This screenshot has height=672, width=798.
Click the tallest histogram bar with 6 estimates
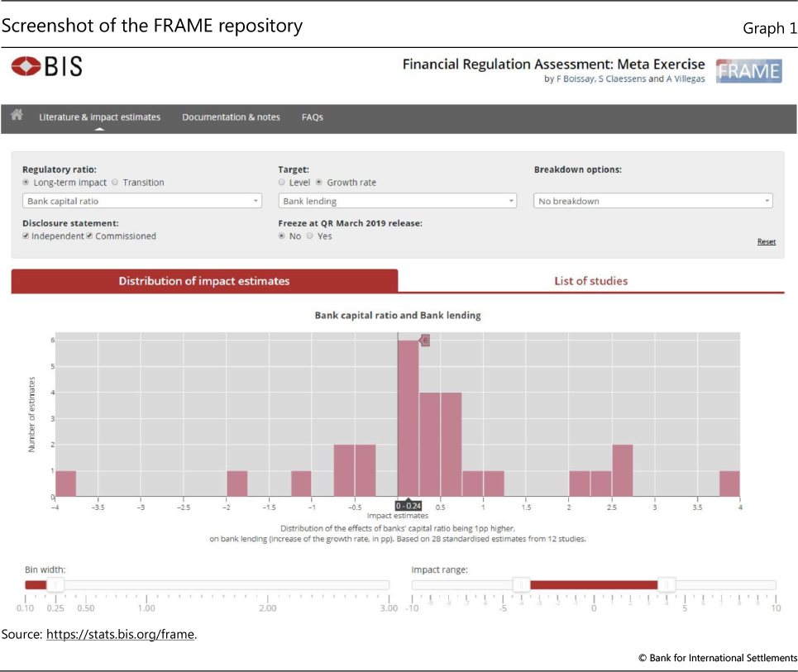click(x=408, y=417)
